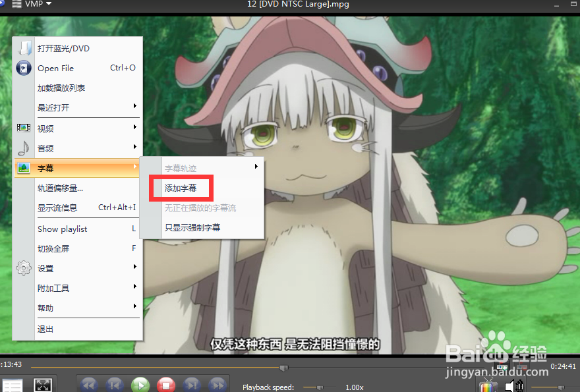The image size is (580, 392).
Task: Click the red stop button
Action: (166, 385)
